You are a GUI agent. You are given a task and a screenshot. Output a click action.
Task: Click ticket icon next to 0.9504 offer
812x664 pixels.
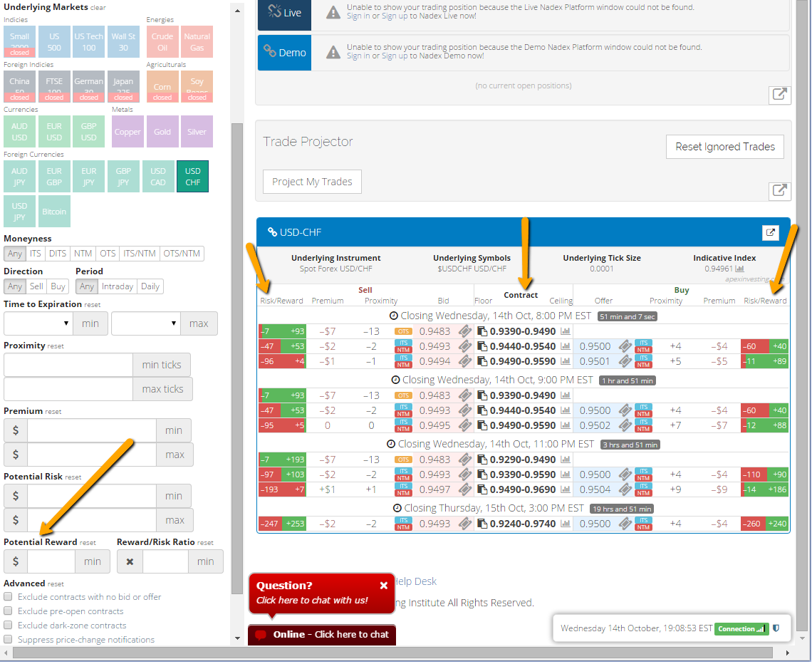pos(625,489)
